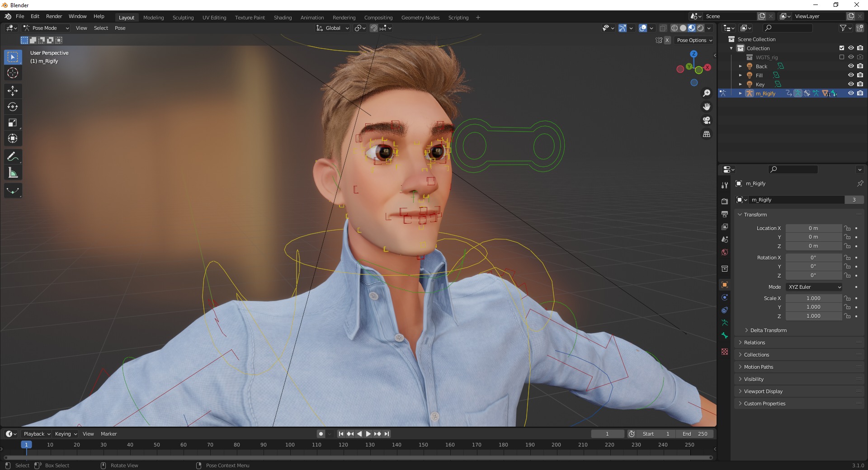Hide m_Rigify in viewport
The height and width of the screenshot is (470, 868).
(851, 94)
